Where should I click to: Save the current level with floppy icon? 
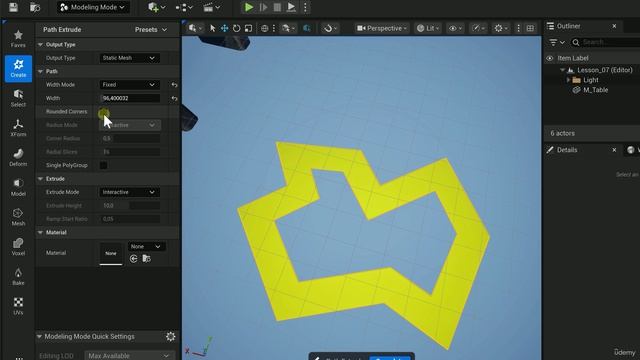pos(13,7)
